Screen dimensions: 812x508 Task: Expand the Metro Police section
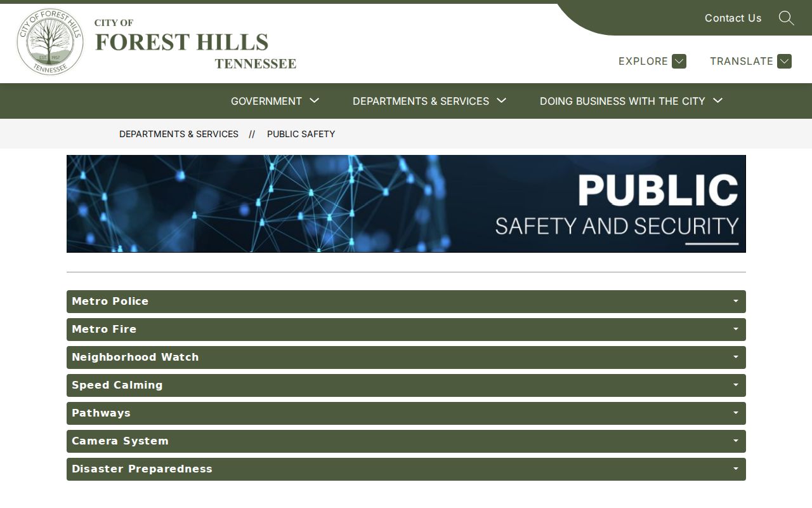(x=406, y=302)
